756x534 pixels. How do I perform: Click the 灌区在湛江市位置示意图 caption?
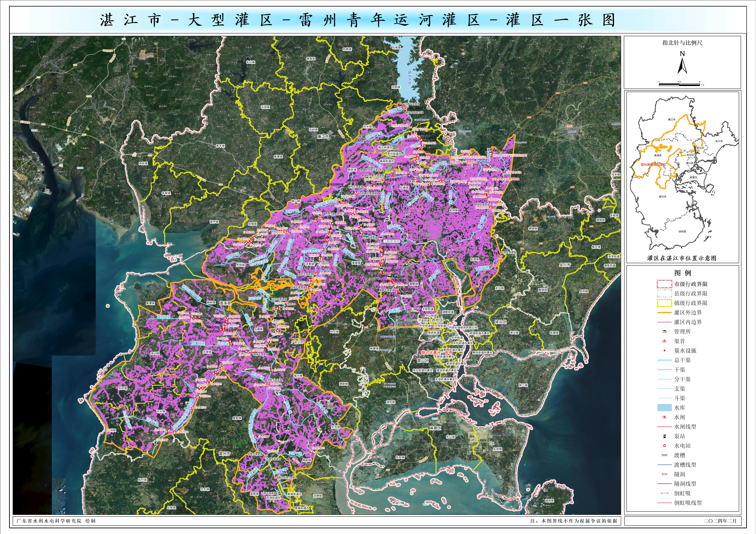(682, 258)
